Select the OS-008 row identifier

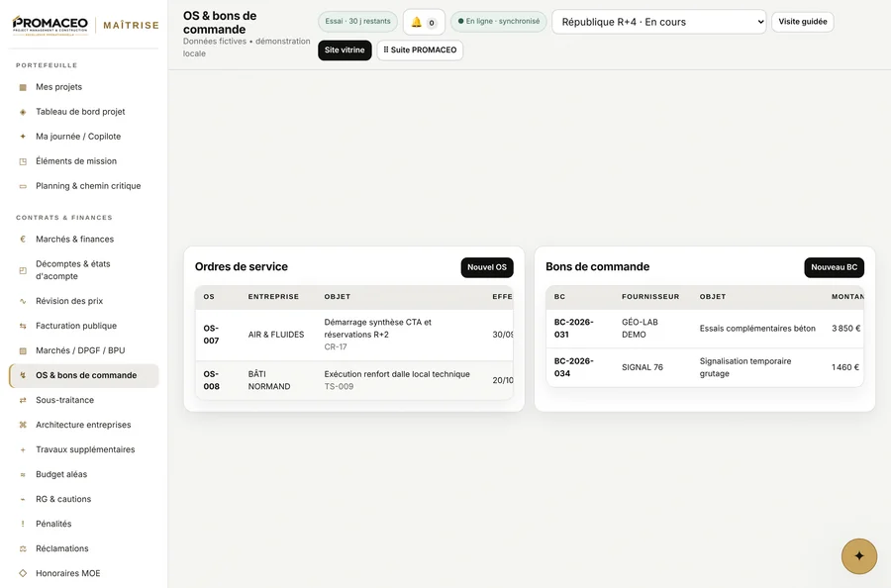(212, 380)
